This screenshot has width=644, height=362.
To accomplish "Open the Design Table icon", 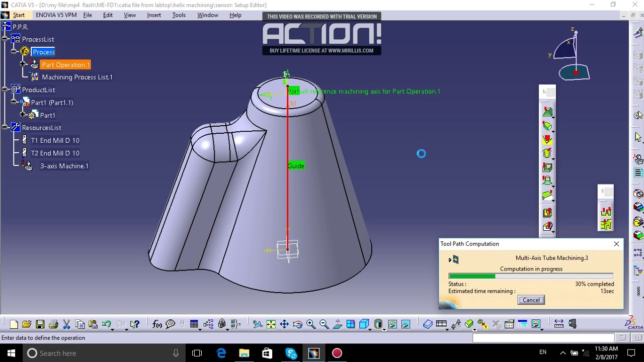I will click(x=194, y=324).
